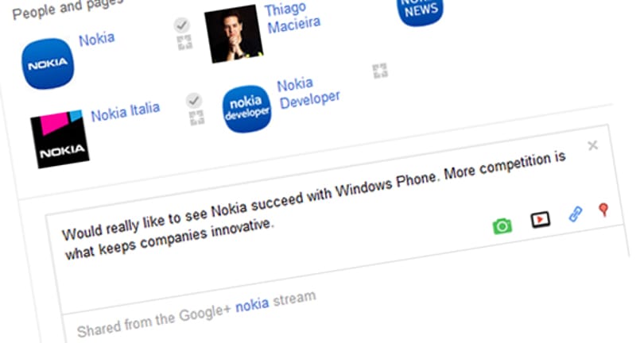644x343 pixels.
Task: Click add-to-circles icon beside Nokia Italia
Action: [x=196, y=118]
